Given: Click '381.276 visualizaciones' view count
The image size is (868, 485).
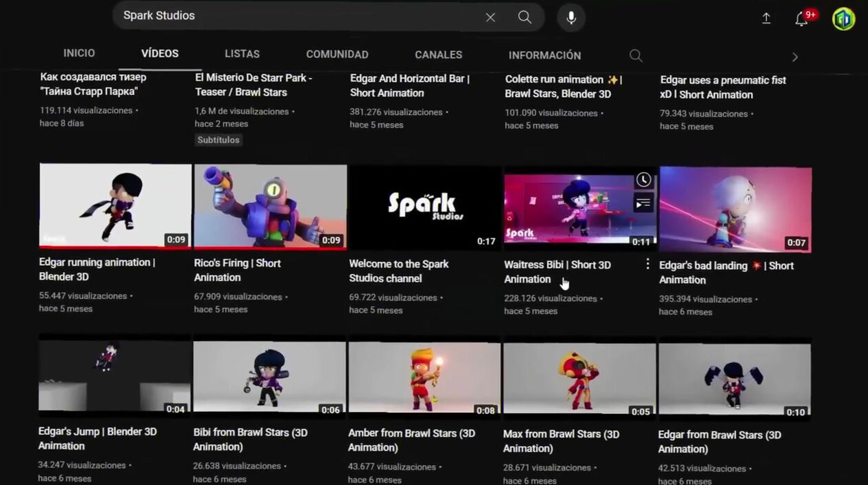Looking at the screenshot, I should click(x=396, y=112).
